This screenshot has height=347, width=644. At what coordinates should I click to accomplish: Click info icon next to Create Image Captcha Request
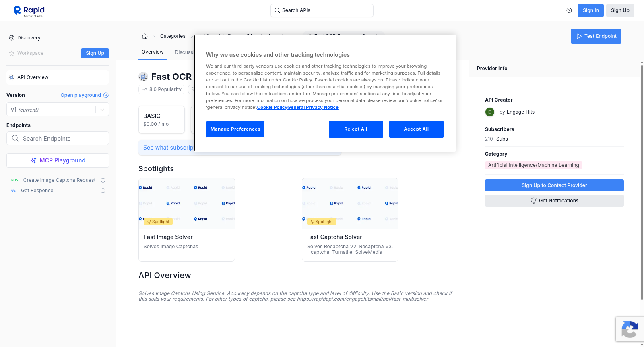[x=103, y=180]
